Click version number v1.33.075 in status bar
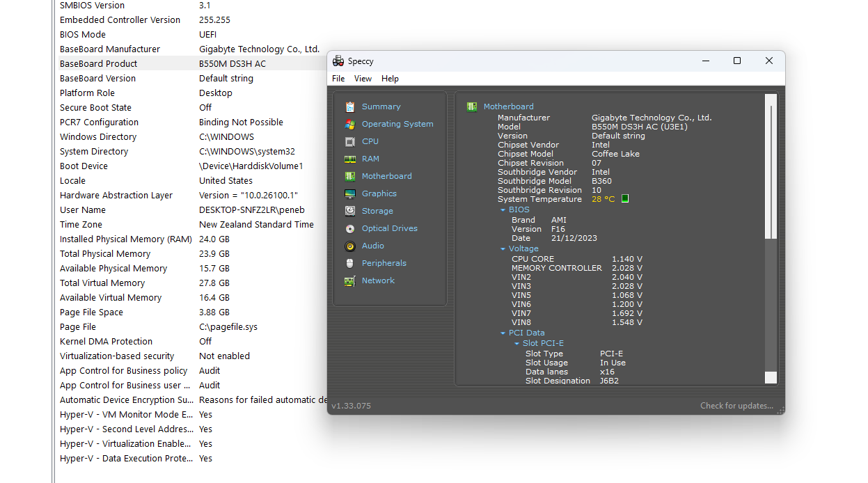 point(352,406)
